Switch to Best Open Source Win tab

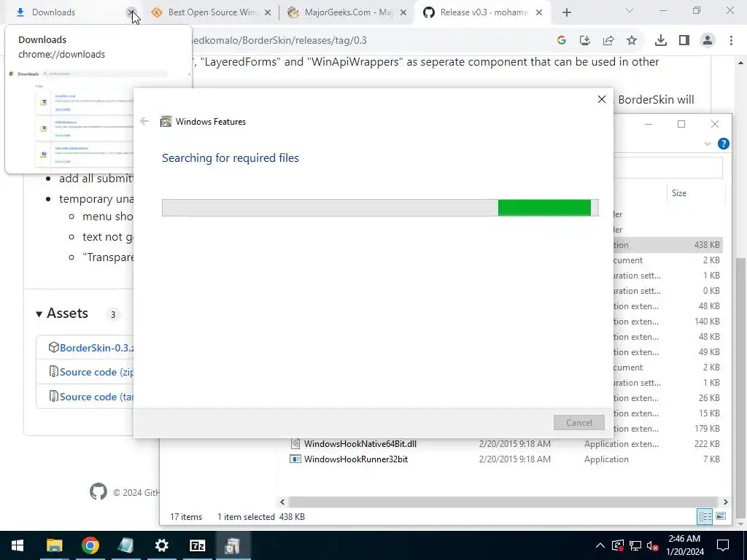[x=212, y=13]
